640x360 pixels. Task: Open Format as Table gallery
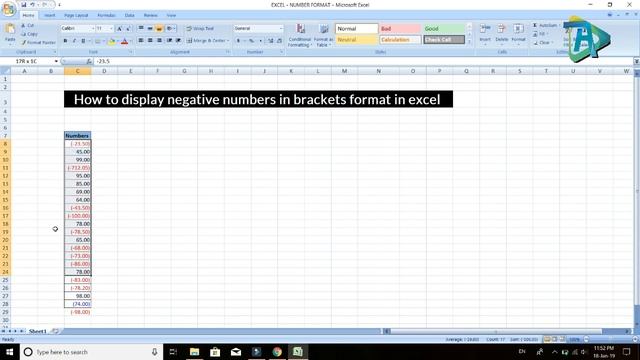pyautogui.click(x=324, y=36)
